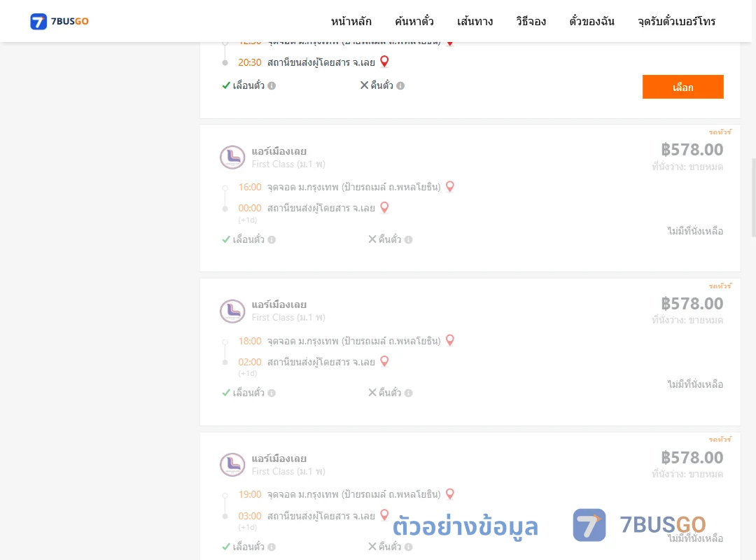The image size is (756, 560).
Task: Click the 16:00 departure time
Action: coord(250,187)
